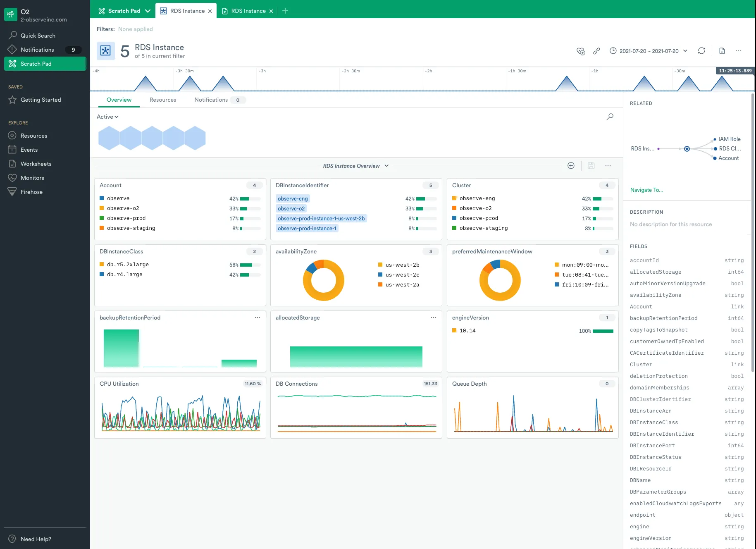Viewport: 756px width, 549px height.
Task: Open header more options ellipsis
Action: 739,51
